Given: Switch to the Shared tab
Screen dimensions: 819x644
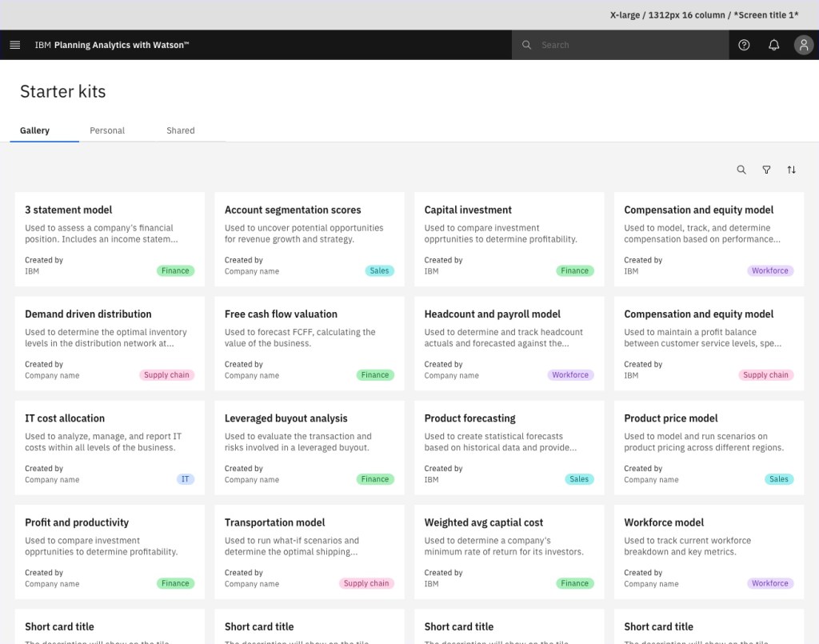Looking at the screenshot, I should (x=180, y=130).
